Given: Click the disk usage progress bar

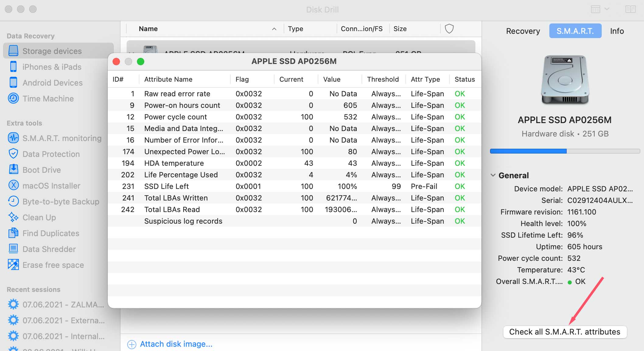Looking at the screenshot, I should coord(565,151).
